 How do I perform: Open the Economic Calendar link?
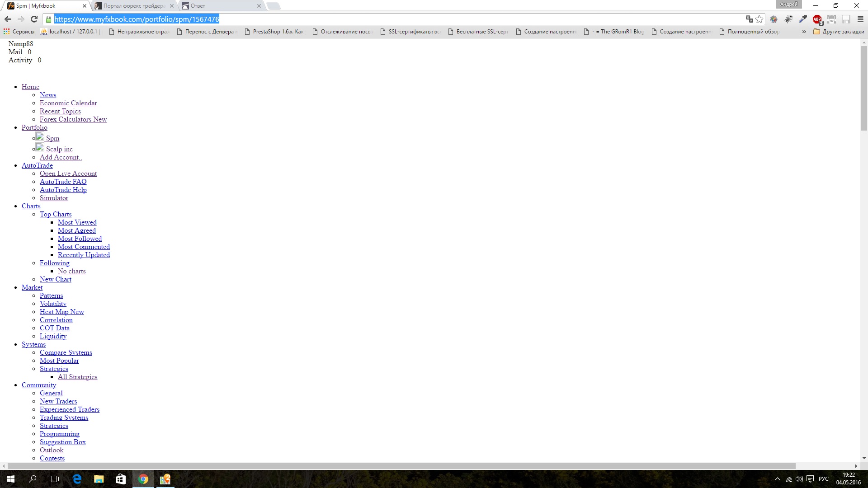click(x=68, y=103)
